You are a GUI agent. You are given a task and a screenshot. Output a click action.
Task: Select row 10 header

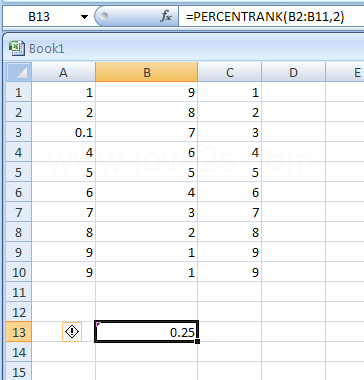click(19, 272)
